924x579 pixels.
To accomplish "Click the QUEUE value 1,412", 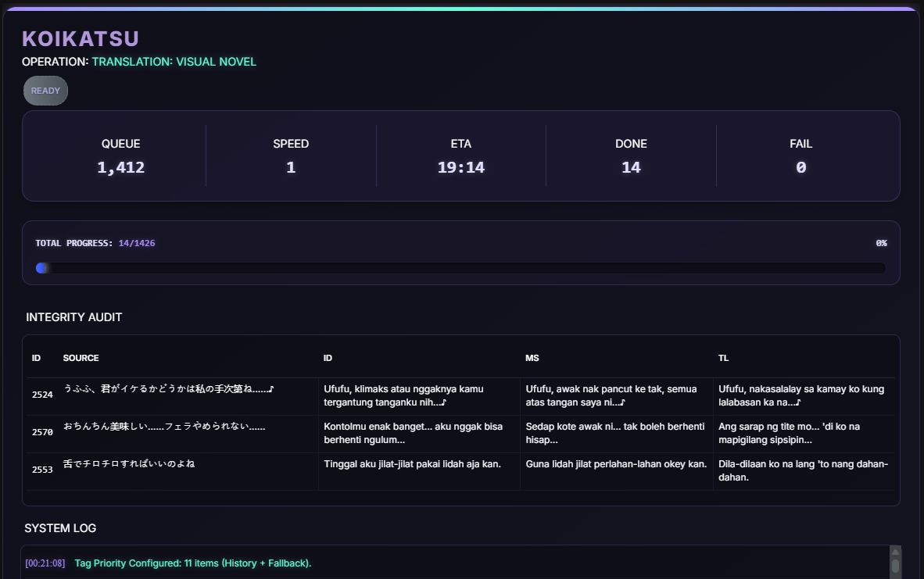I will (x=121, y=168).
